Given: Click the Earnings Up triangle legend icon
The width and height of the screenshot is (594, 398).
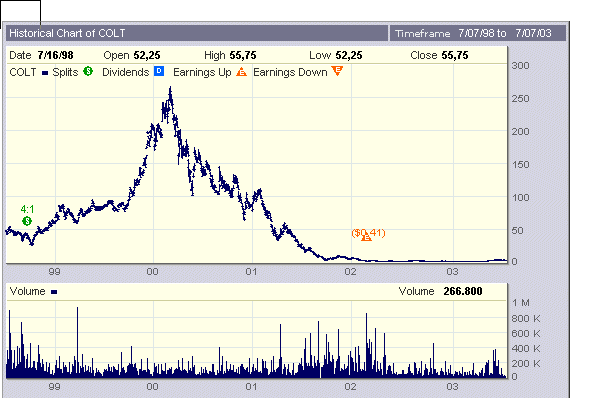Looking at the screenshot, I should point(241,71).
